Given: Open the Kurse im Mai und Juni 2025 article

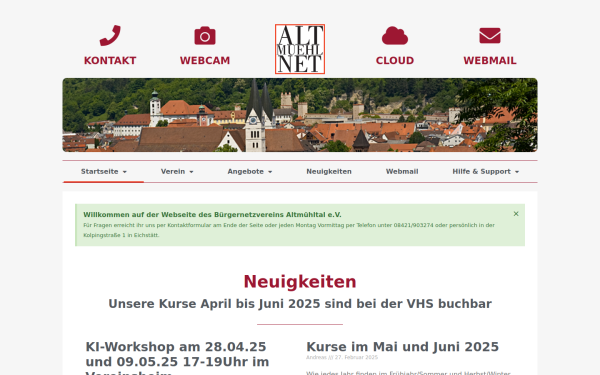Looking at the screenshot, I should click(403, 347).
